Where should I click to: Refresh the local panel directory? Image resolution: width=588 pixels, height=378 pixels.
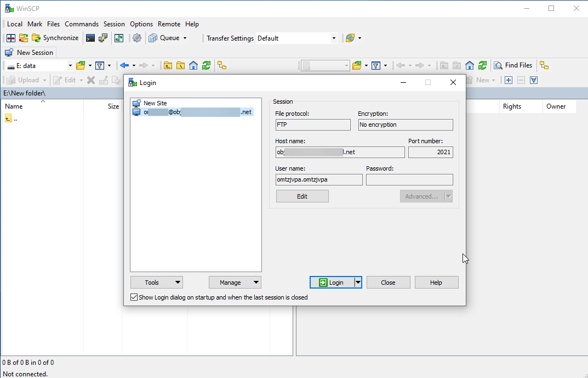(x=206, y=65)
